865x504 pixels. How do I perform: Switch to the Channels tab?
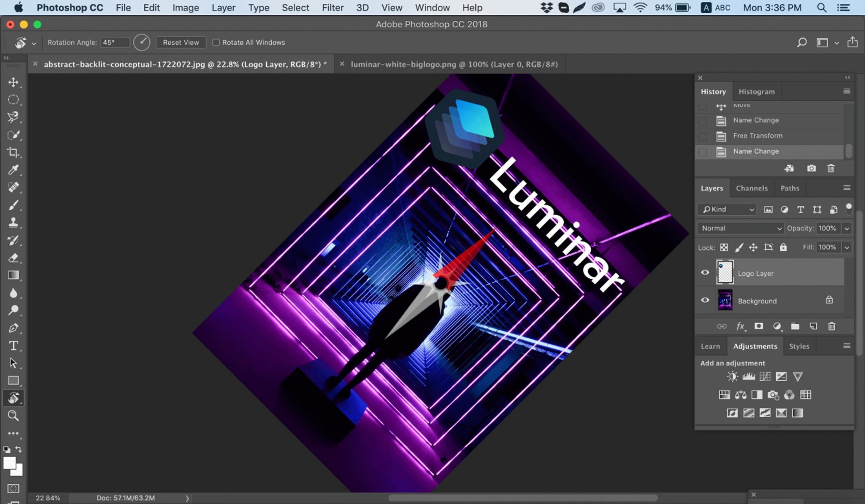752,188
